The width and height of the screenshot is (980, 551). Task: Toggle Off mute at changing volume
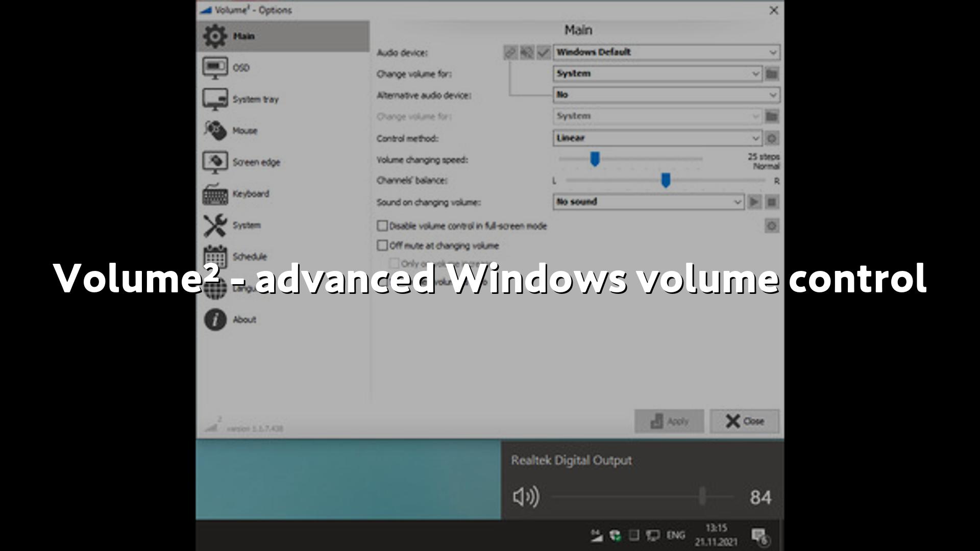pos(382,245)
